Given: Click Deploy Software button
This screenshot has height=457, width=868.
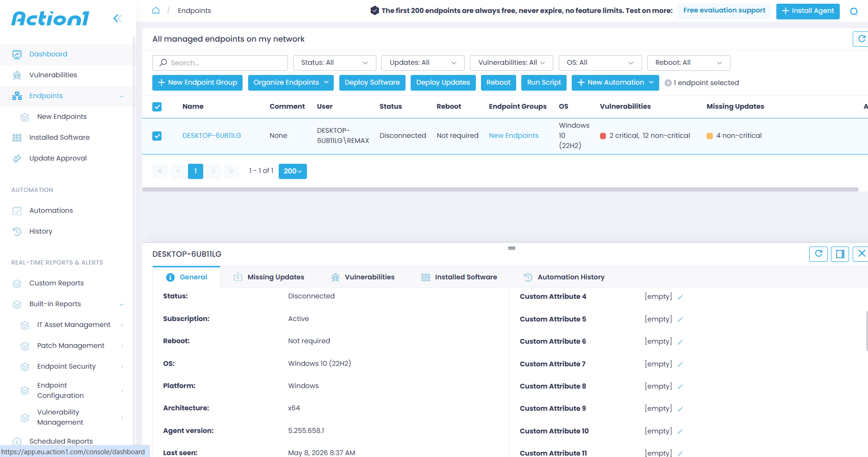Looking at the screenshot, I should tap(372, 83).
